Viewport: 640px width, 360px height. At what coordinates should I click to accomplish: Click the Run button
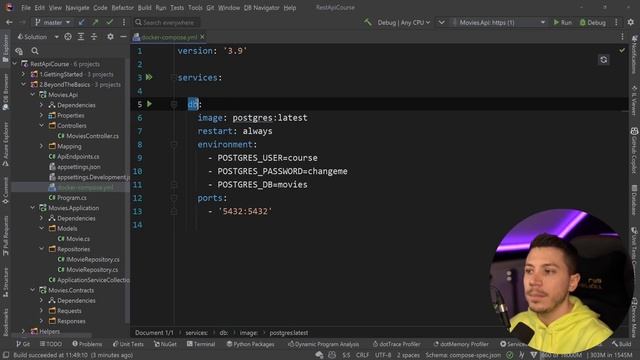[x=562, y=22]
